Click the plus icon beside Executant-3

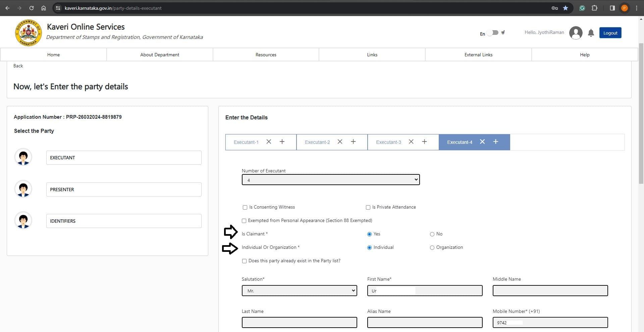tap(424, 142)
